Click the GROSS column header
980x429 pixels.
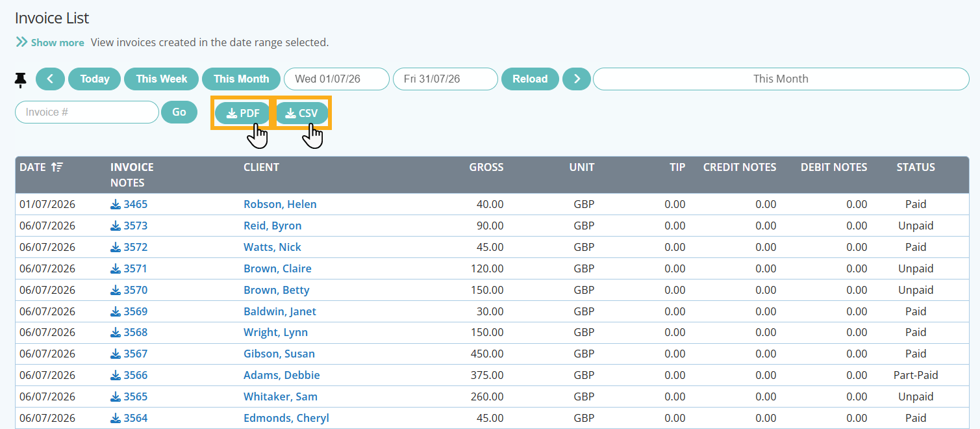click(x=486, y=167)
